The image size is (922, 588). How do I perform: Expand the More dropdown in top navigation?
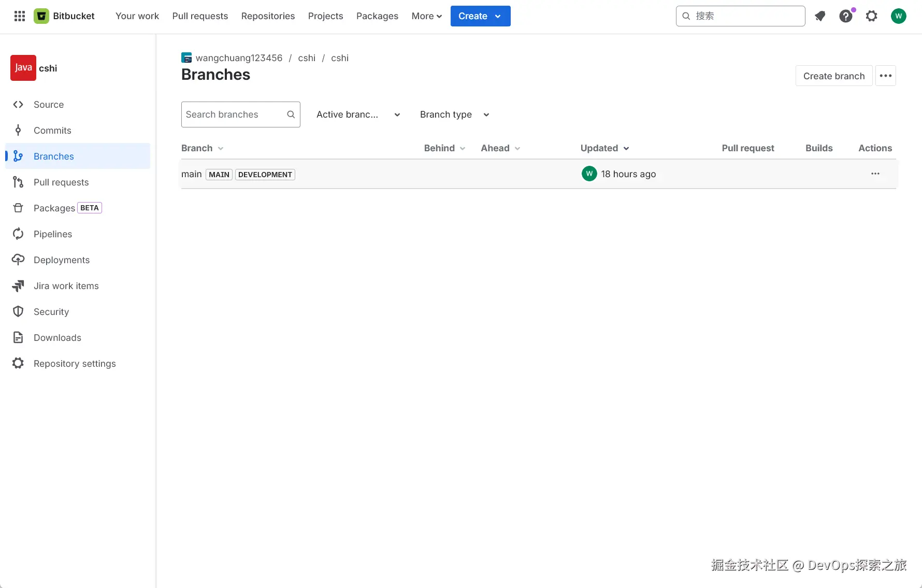click(427, 16)
